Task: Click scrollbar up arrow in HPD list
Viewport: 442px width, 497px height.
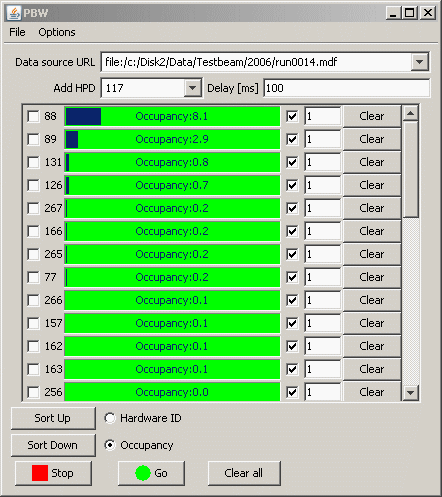Action: pyautogui.click(x=410, y=114)
